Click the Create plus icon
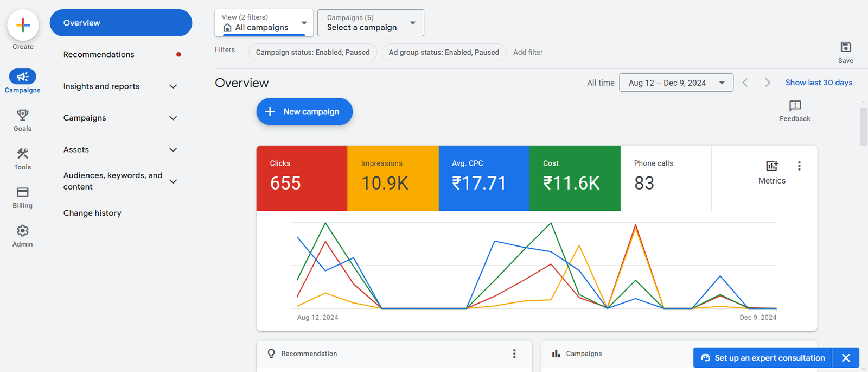 (x=23, y=25)
